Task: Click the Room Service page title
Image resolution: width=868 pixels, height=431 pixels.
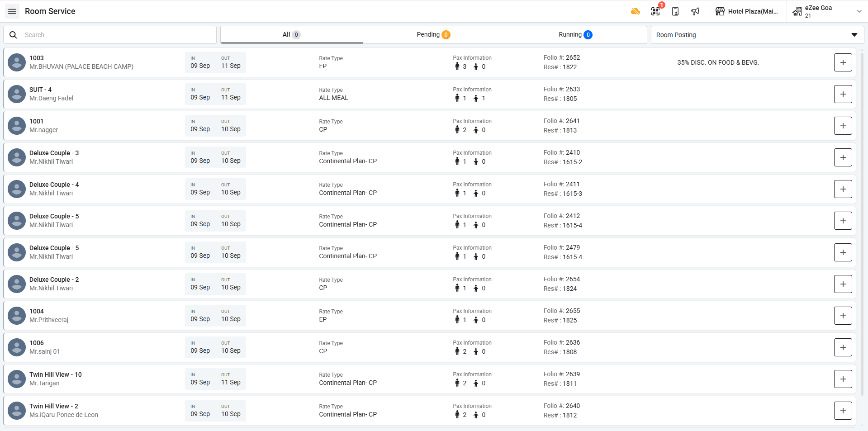Action: point(50,11)
